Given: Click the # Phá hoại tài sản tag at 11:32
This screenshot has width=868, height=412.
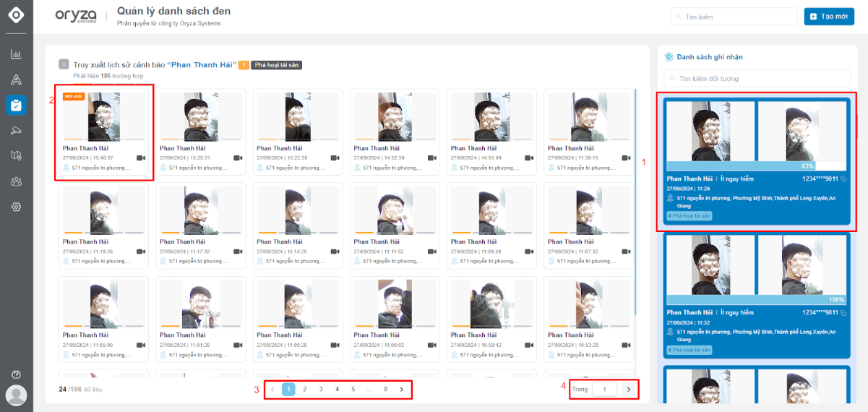Looking at the screenshot, I should (689, 349).
